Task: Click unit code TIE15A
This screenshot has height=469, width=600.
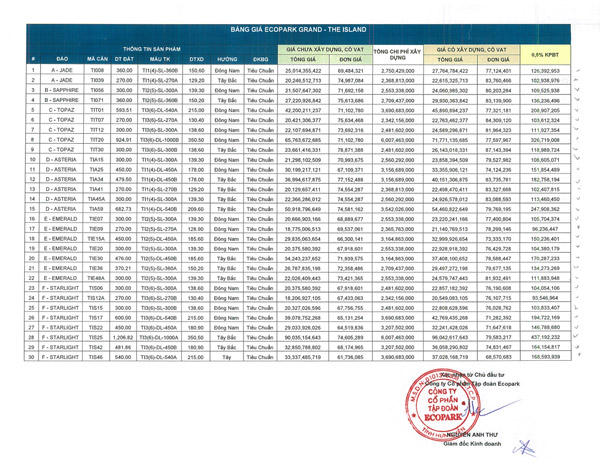Action: pyautogui.click(x=96, y=238)
